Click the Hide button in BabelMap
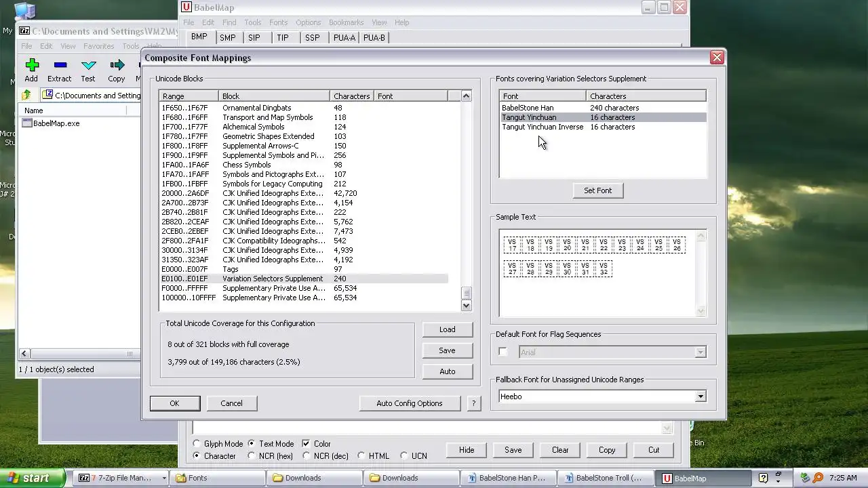The height and width of the screenshot is (488, 868). coord(467,450)
